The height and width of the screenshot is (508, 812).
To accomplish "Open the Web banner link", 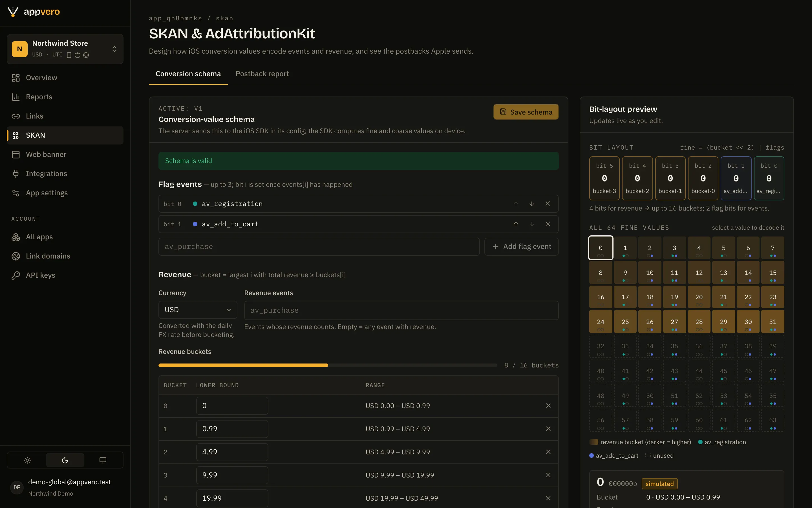I will pyautogui.click(x=65, y=155).
